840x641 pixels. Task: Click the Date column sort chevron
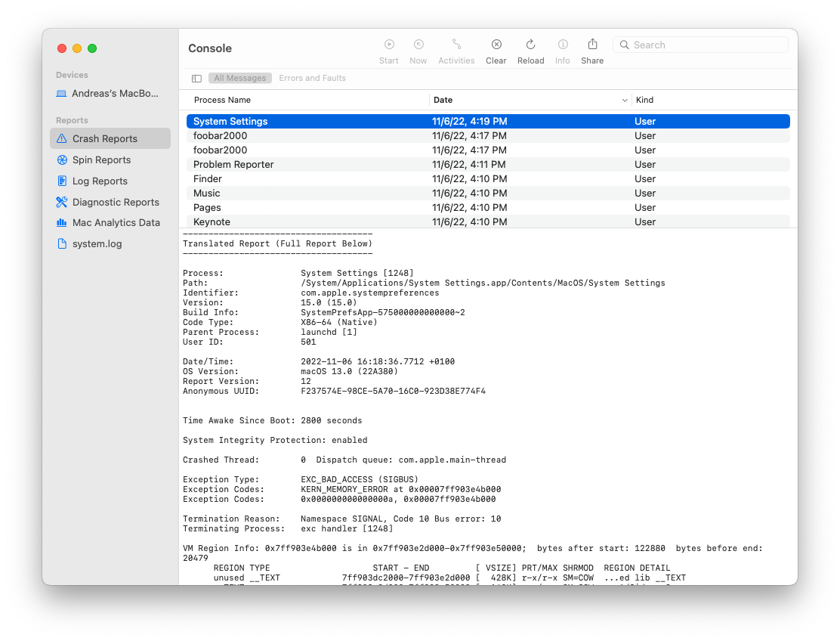624,101
